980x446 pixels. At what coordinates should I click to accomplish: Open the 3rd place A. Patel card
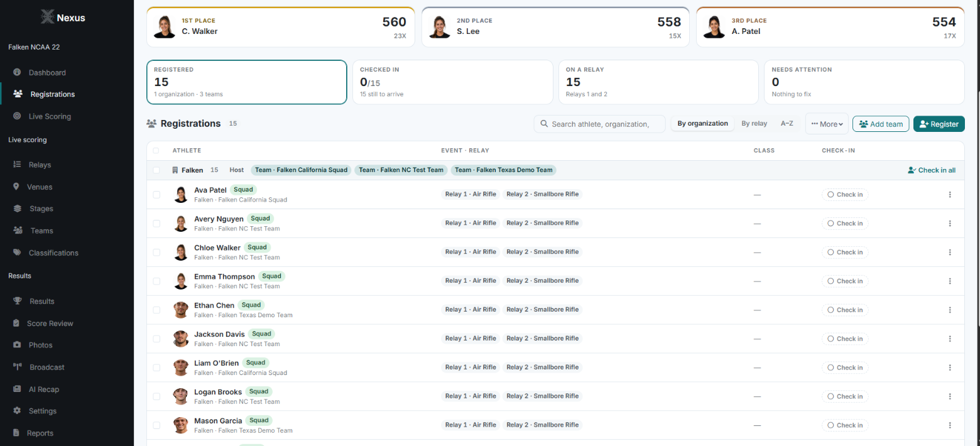pos(830,27)
